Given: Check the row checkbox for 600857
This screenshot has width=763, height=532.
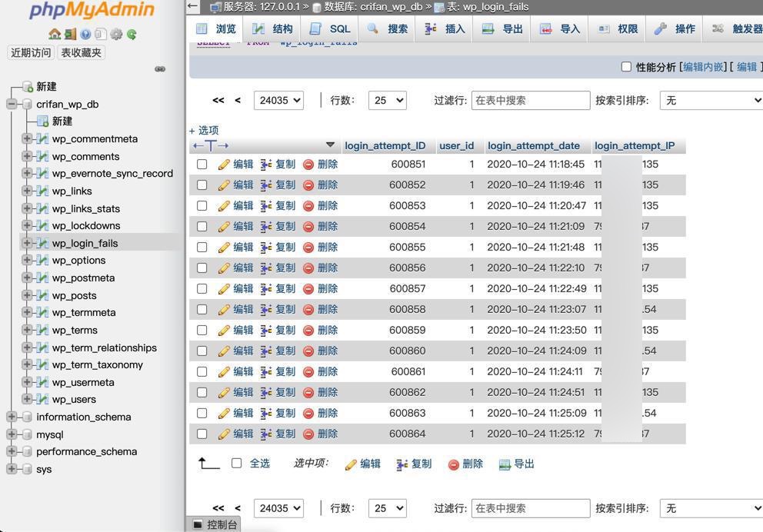Looking at the screenshot, I should click(202, 289).
